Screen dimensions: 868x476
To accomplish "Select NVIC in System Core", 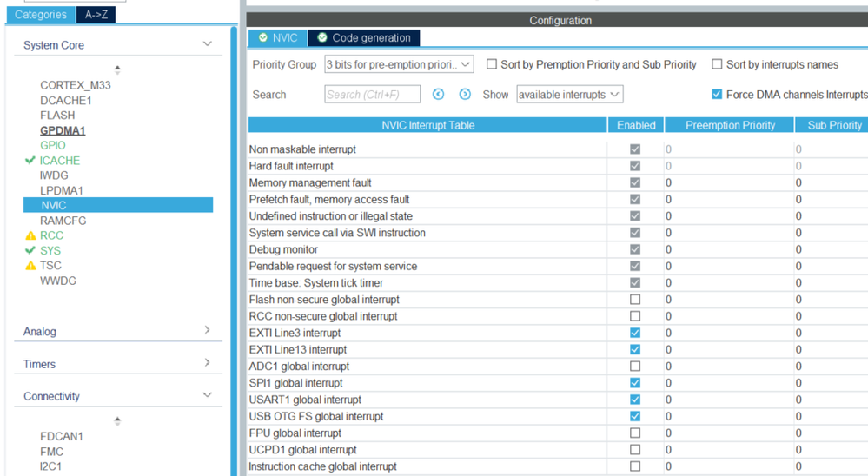I will tap(118, 205).
